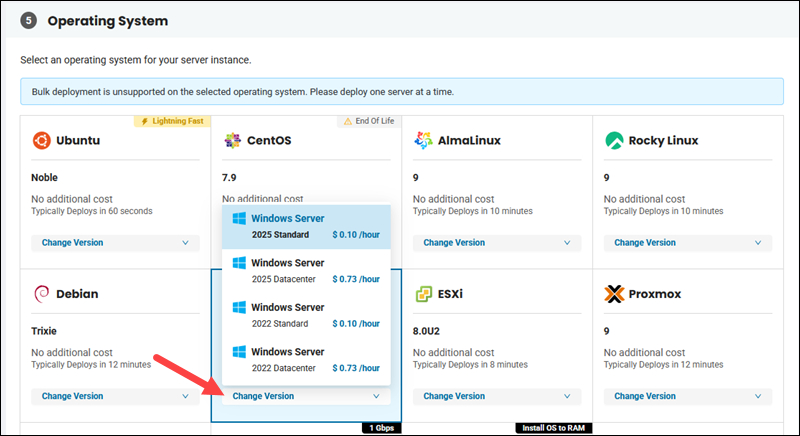Collapse the Windows Server Change Version dropdown

(306, 396)
